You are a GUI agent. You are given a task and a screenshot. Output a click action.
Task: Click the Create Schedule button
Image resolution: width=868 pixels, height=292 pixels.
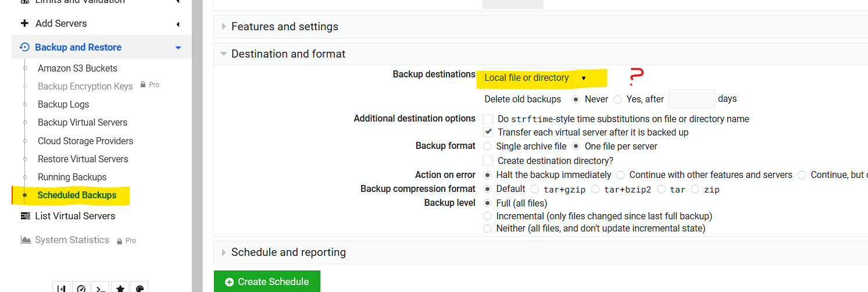tap(267, 282)
